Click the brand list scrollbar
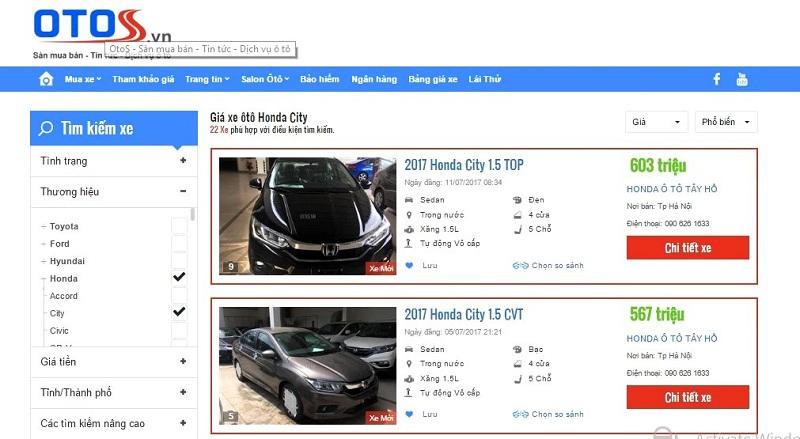This screenshot has width=800, height=439. coord(193,215)
